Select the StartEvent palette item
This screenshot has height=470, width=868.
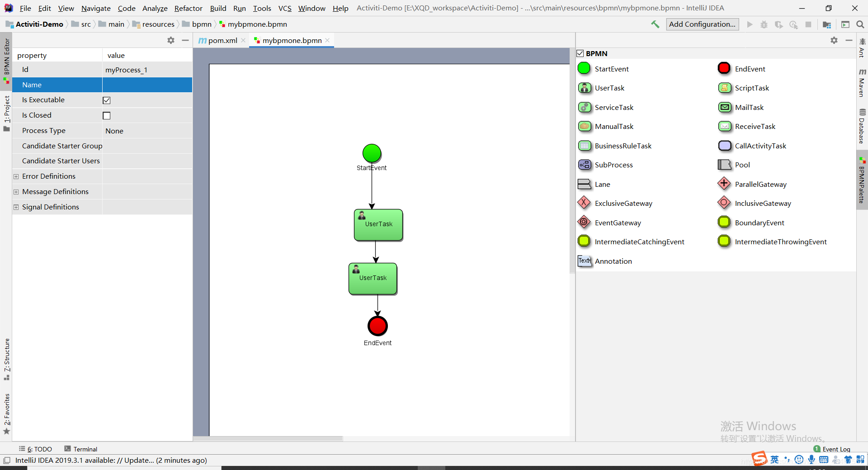coord(603,69)
